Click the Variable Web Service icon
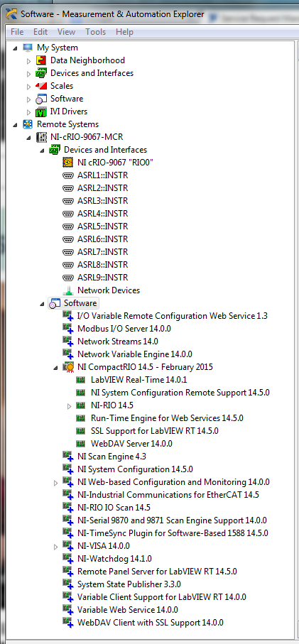The height and width of the screenshot is (644, 299). pyautogui.click(x=67, y=609)
